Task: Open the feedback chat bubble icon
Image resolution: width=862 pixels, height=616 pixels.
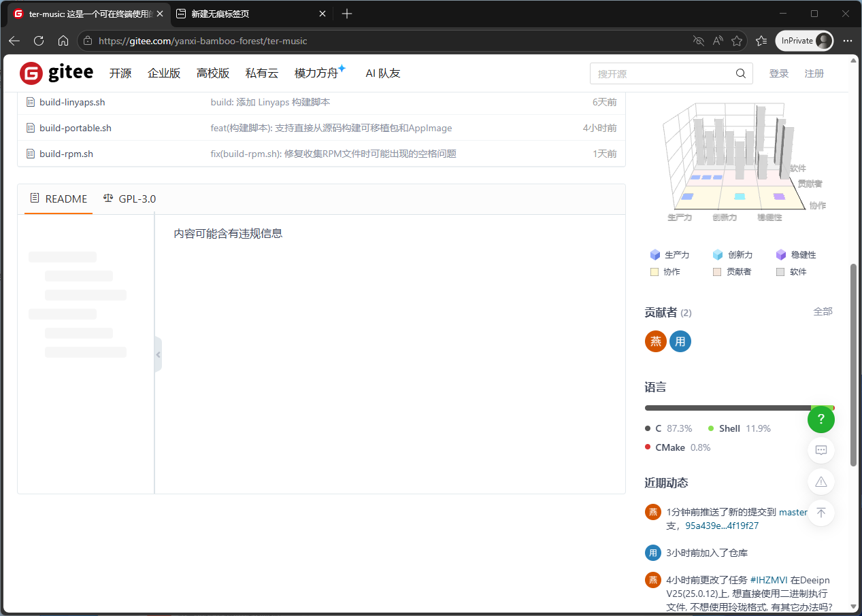Action: 821,450
